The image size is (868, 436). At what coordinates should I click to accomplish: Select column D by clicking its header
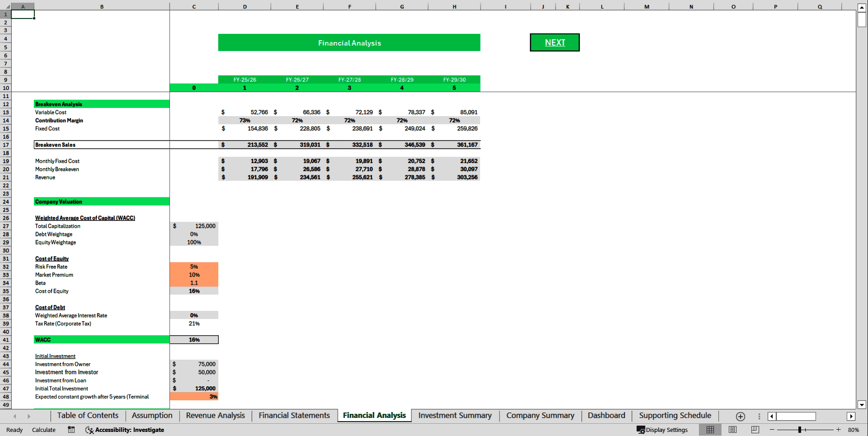(245, 6)
